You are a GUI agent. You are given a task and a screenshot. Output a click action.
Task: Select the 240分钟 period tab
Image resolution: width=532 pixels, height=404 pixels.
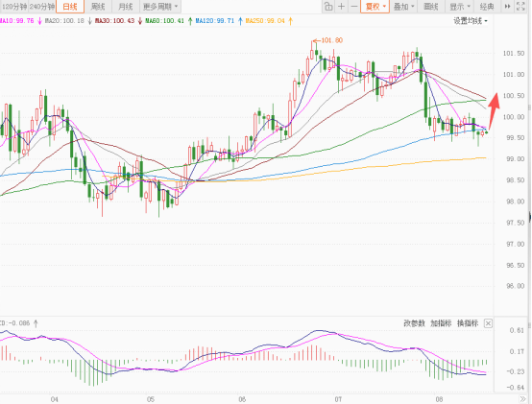point(41,7)
